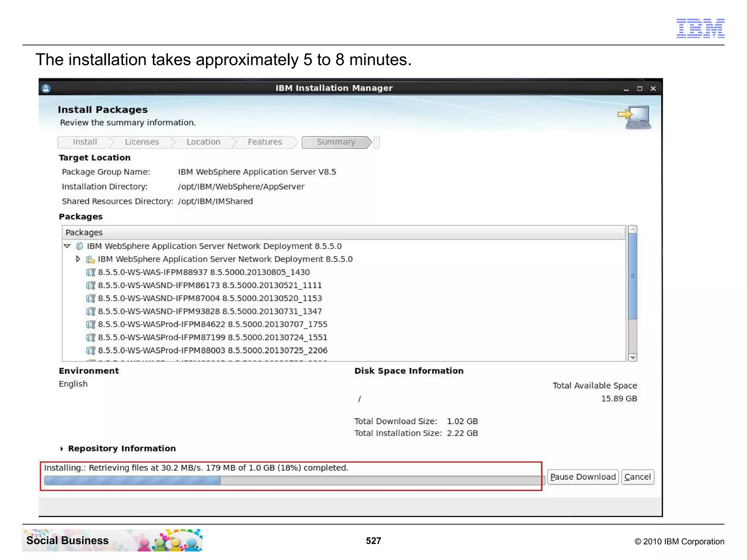This screenshot has height=560, width=747.
Task: Click the top-level WebSphere Network Deployment package icon
Action: click(80, 246)
